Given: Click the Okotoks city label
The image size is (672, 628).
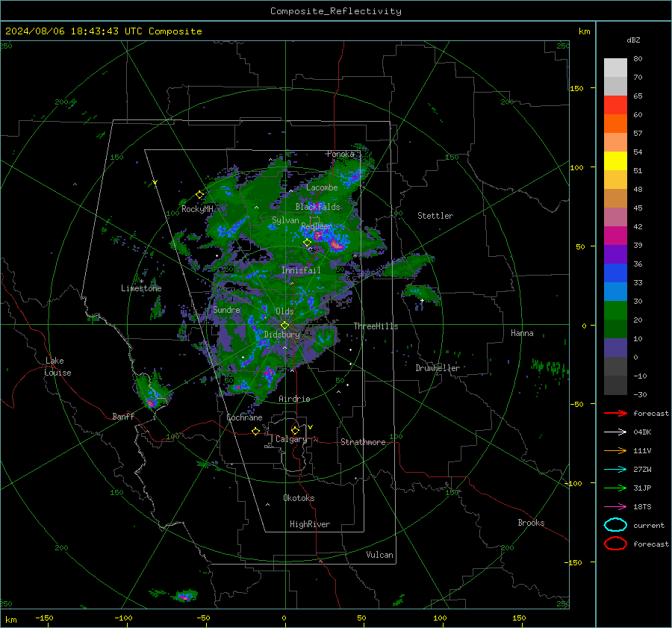Looking at the screenshot, I should (299, 498).
